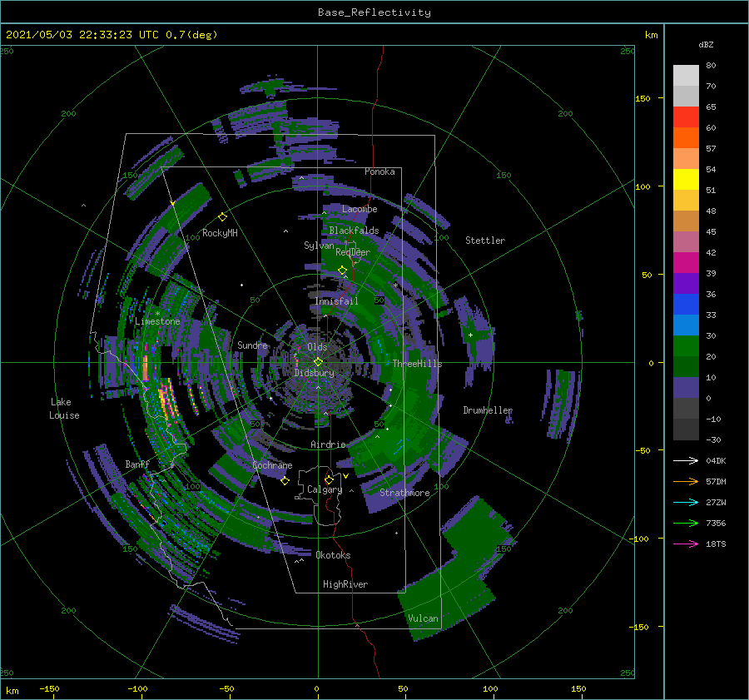Pick the purple 36-39 dBZ color swatch
749x700 pixels.
[x=686, y=284]
